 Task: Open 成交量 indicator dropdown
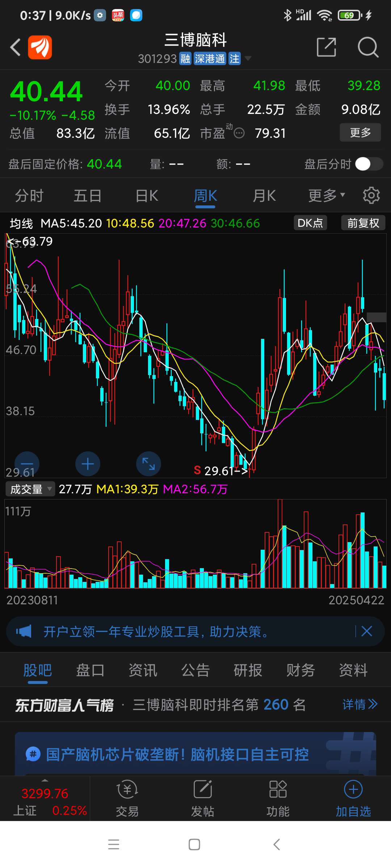click(x=30, y=489)
